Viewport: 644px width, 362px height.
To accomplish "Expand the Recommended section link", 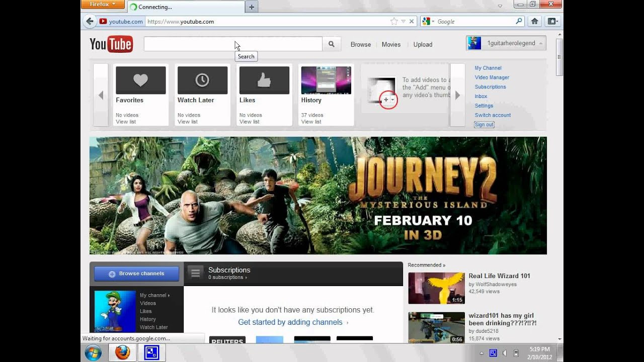I will point(427,265).
